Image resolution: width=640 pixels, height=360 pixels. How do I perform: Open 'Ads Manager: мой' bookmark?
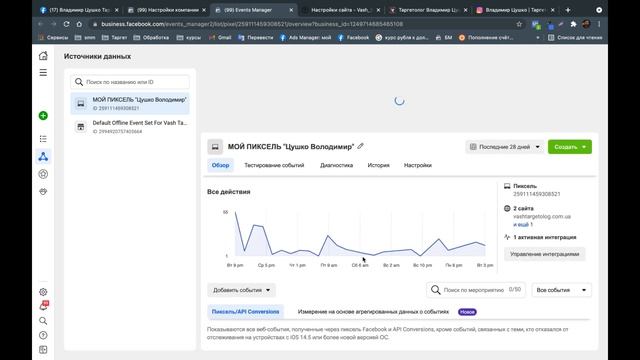click(x=305, y=38)
